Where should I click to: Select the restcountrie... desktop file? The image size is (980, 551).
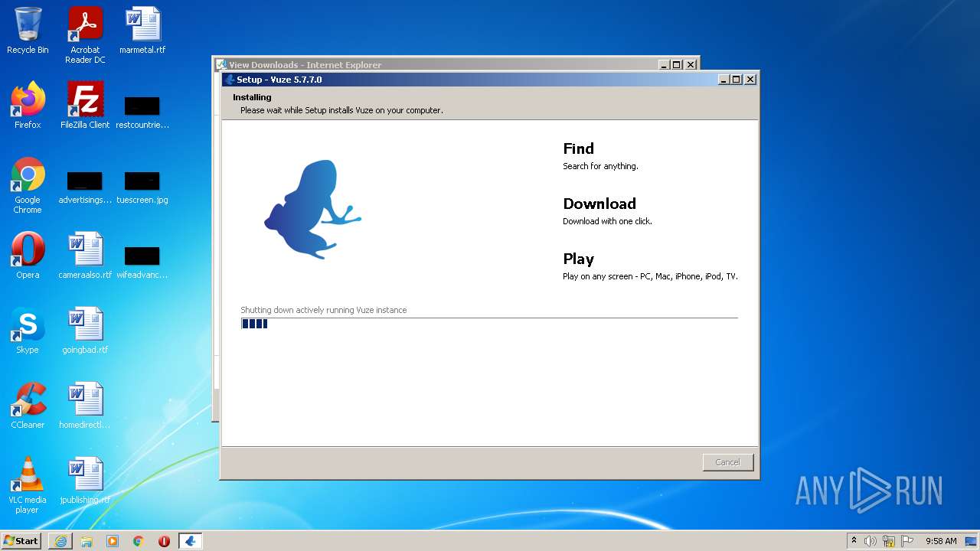[142, 112]
